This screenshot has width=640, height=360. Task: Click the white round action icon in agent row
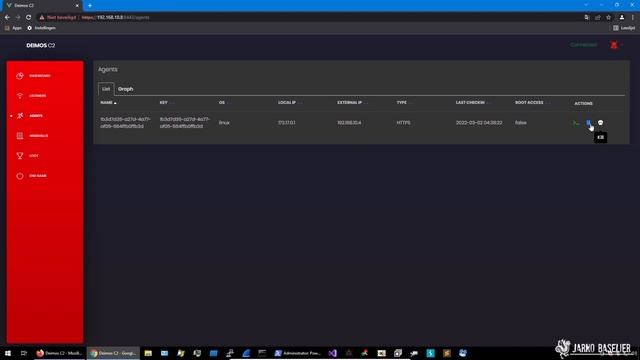pos(600,123)
